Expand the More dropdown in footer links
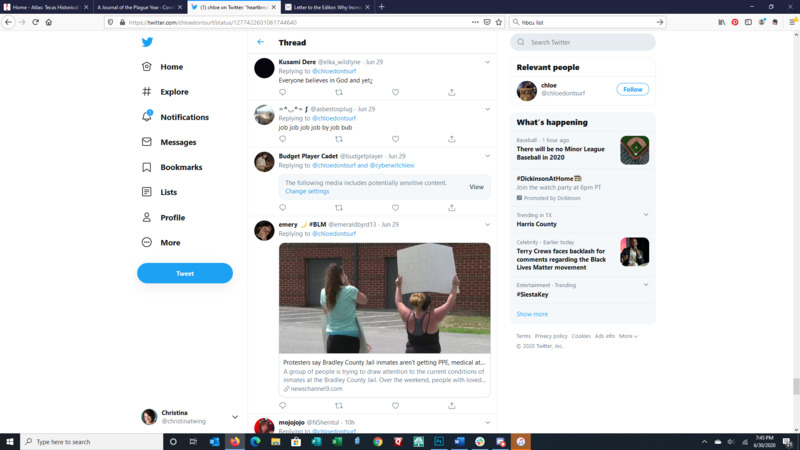 click(628, 336)
